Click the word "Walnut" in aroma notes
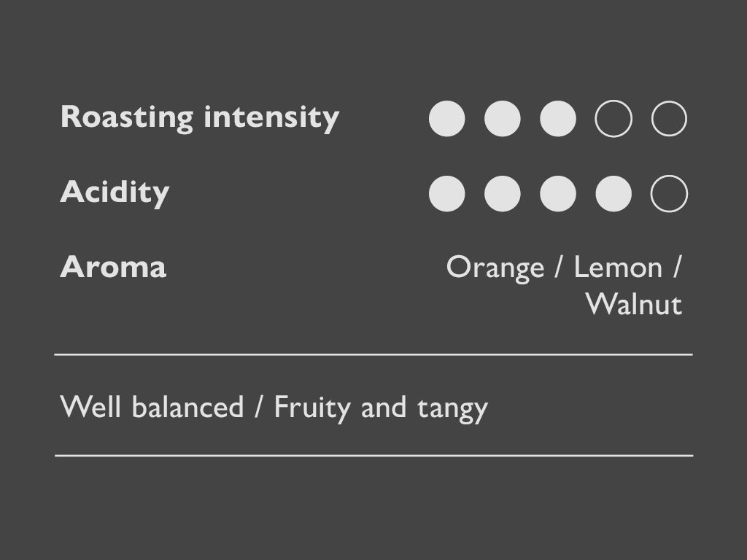 point(634,304)
